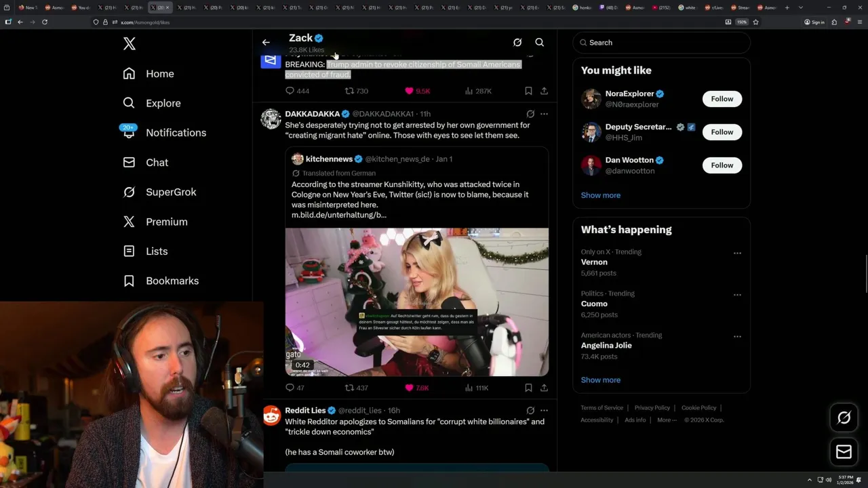This screenshot has width=868, height=488.
Task: Open system tray hidden icons chevron
Action: (x=809, y=480)
